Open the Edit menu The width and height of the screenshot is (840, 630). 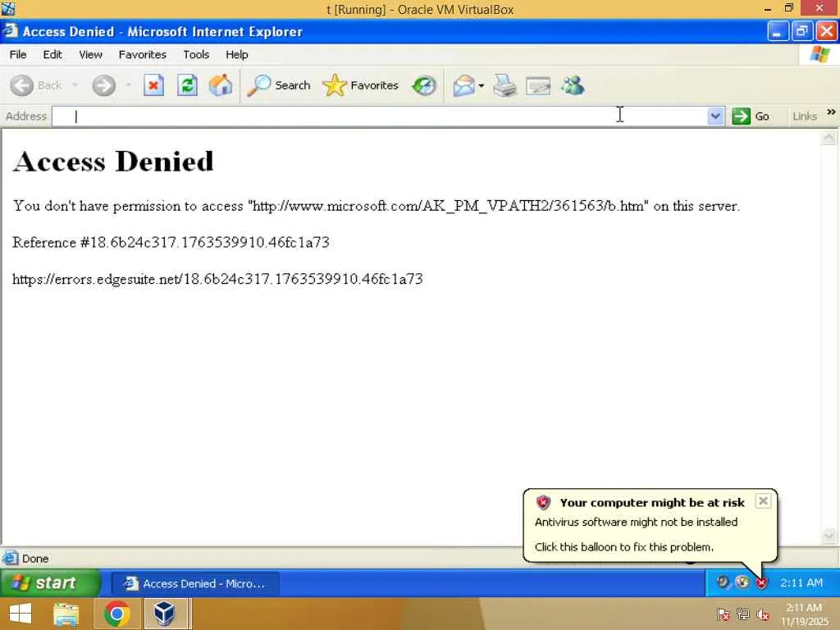coord(52,55)
